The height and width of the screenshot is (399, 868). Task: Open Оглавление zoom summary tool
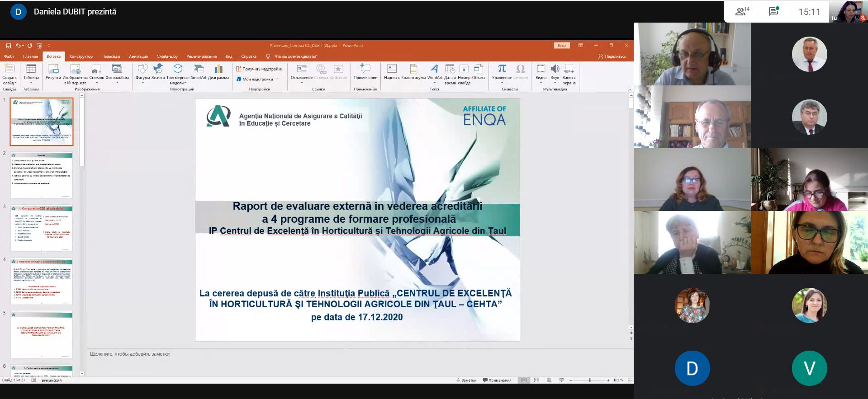(302, 73)
